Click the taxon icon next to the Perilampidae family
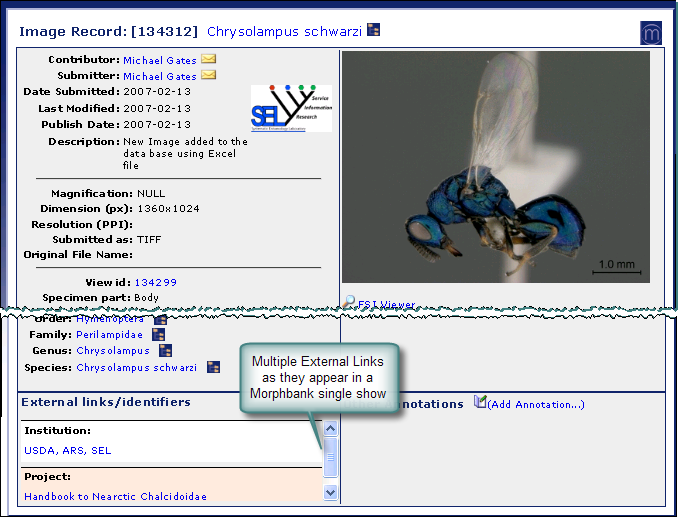The height and width of the screenshot is (520, 678). point(158,334)
